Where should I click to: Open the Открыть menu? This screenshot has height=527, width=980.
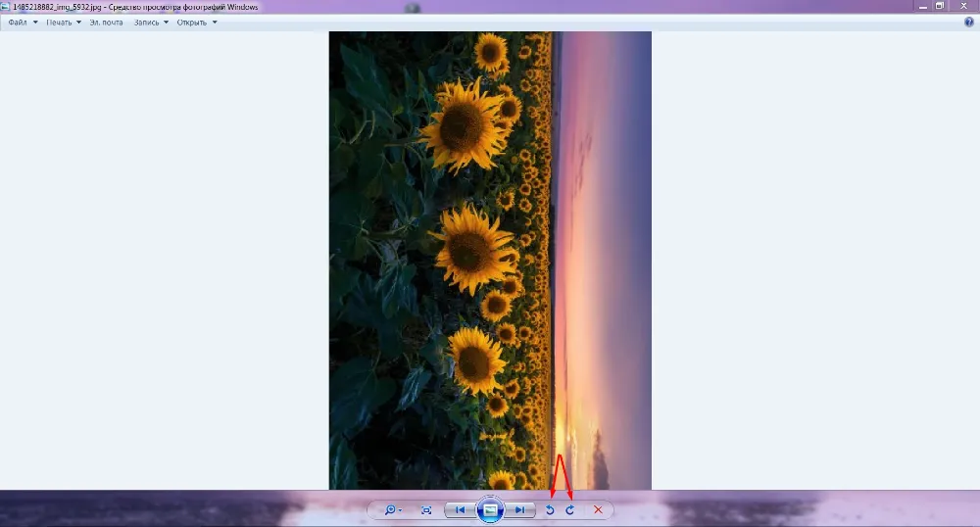pyautogui.click(x=196, y=23)
